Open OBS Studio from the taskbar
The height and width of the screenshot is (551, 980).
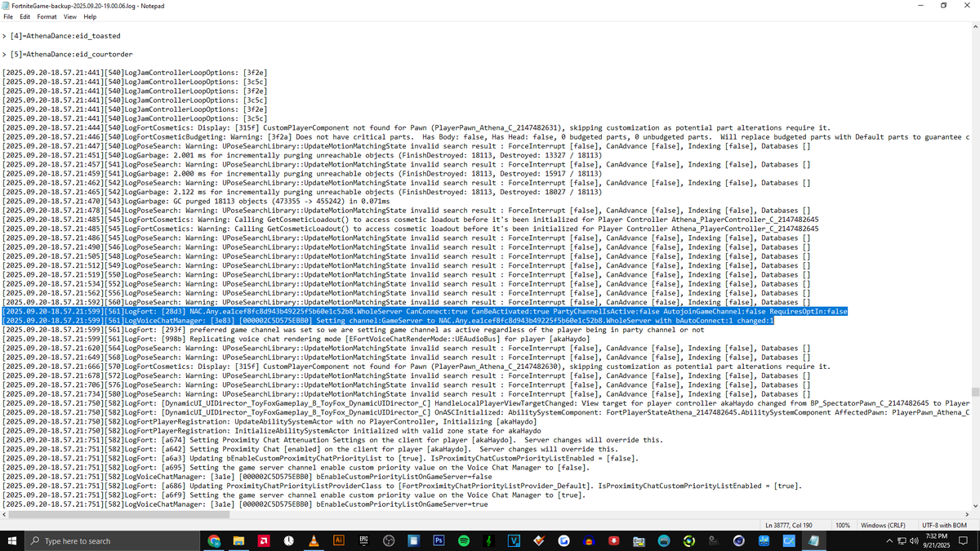click(389, 540)
